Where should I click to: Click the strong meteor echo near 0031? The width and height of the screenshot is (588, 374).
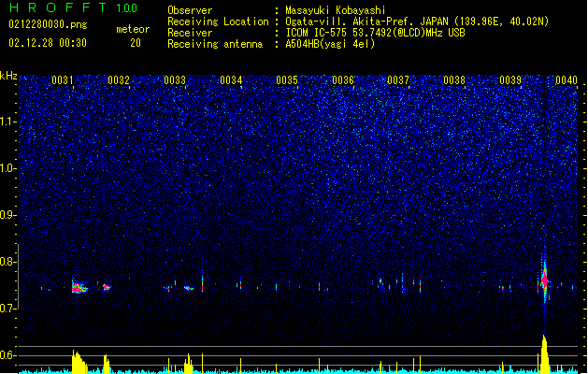point(79,287)
